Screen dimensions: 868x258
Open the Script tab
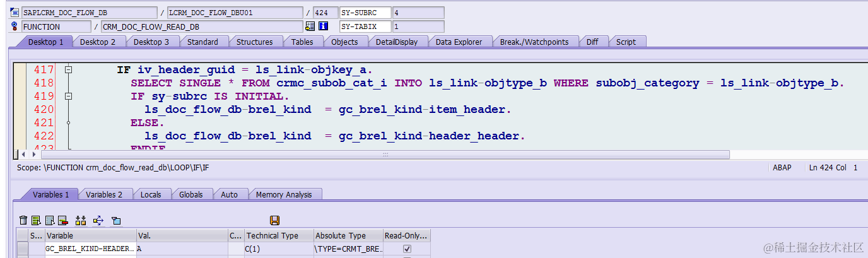click(626, 42)
